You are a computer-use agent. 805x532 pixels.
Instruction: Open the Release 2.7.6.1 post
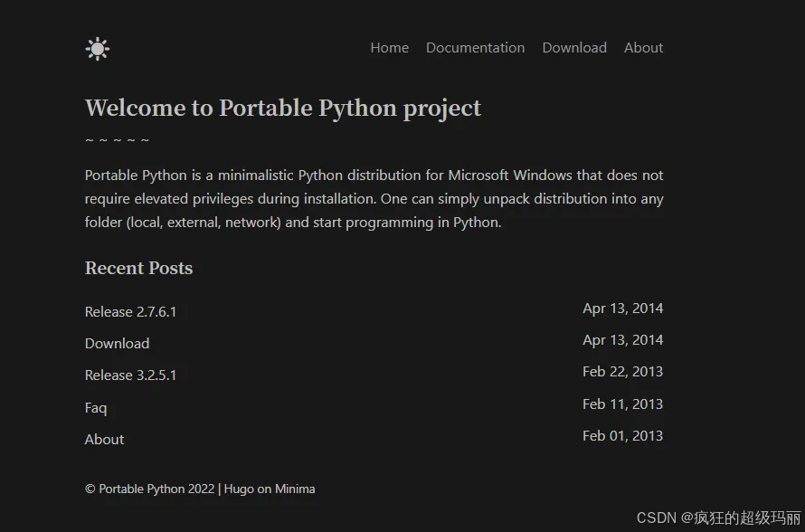130,312
